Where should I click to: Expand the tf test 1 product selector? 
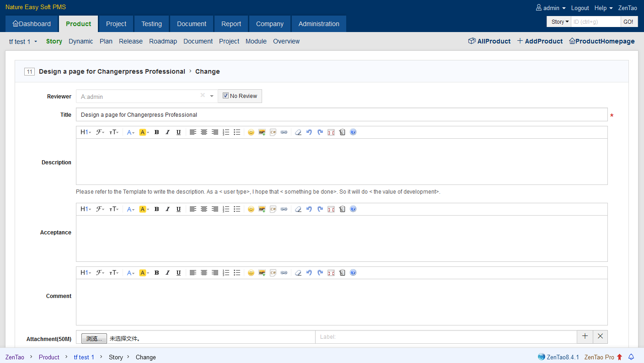[x=23, y=42]
